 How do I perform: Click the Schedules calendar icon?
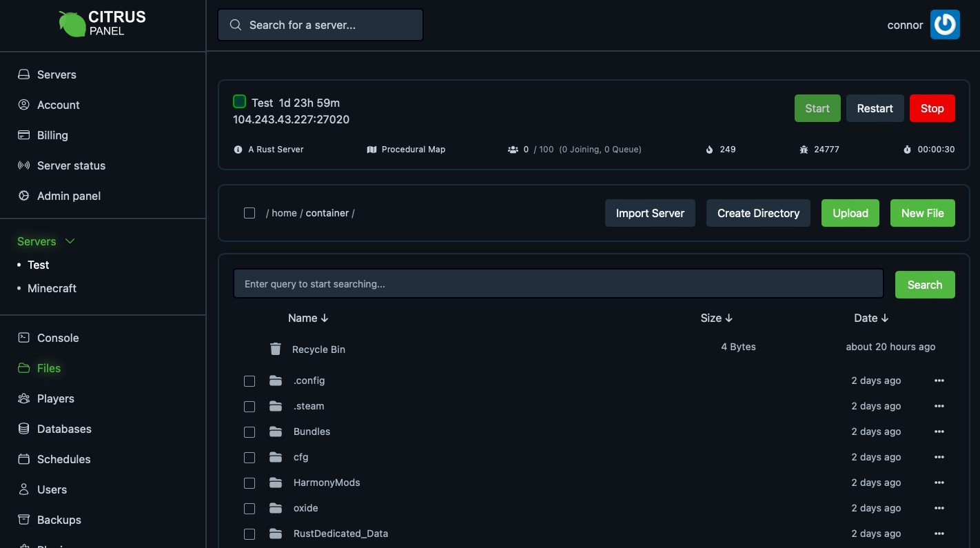pyautogui.click(x=23, y=459)
